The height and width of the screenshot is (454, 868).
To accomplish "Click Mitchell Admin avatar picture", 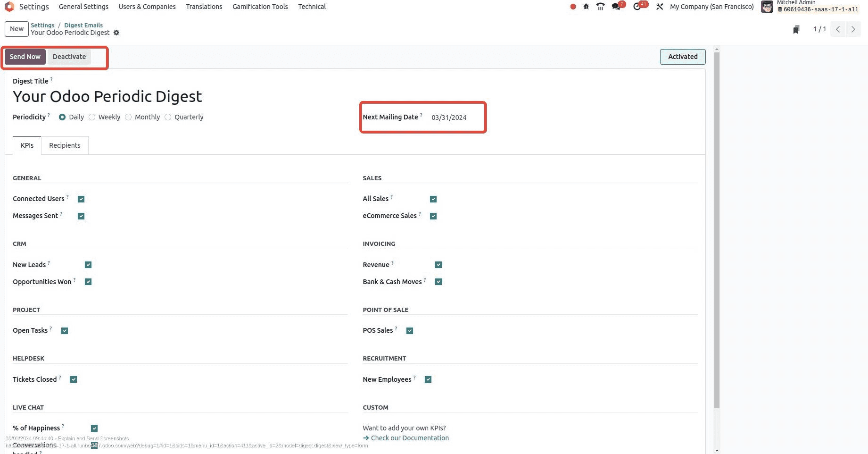I will (767, 7).
